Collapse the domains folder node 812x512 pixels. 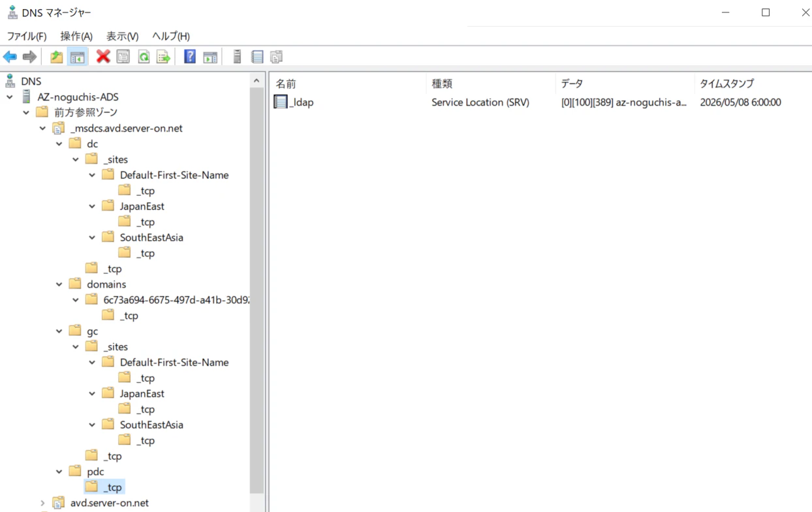coord(59,284)
